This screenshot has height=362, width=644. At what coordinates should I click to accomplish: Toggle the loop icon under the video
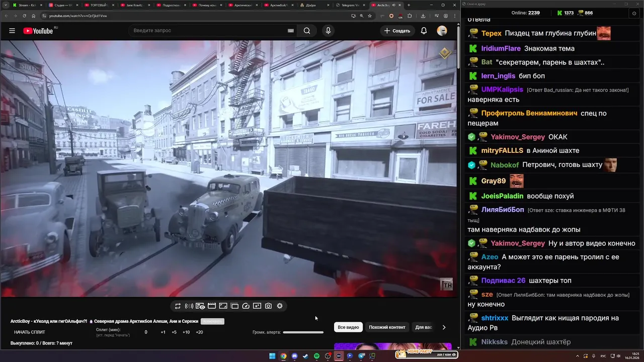[178, 306]
